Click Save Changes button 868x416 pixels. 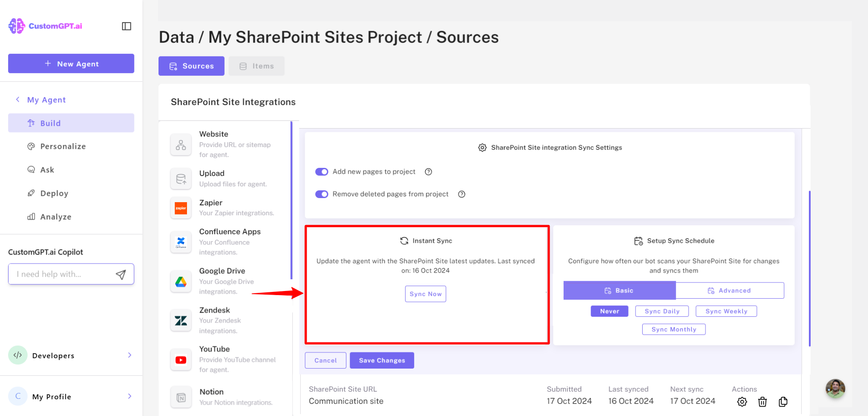(382, 361)
